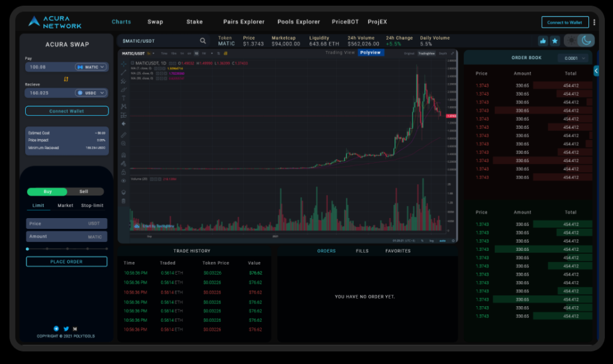Open the Stake nav item
Viewport: 613px width, 364px height.
point(194,22)
